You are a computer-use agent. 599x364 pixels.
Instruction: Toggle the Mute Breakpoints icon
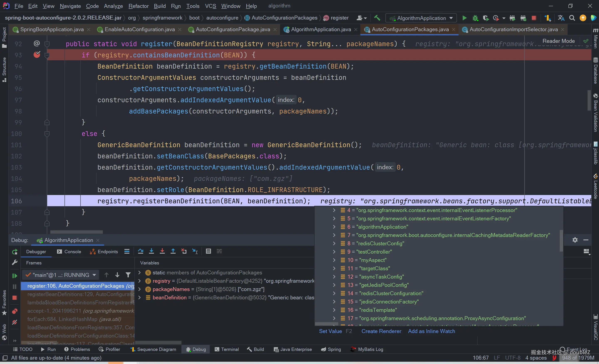15,322
